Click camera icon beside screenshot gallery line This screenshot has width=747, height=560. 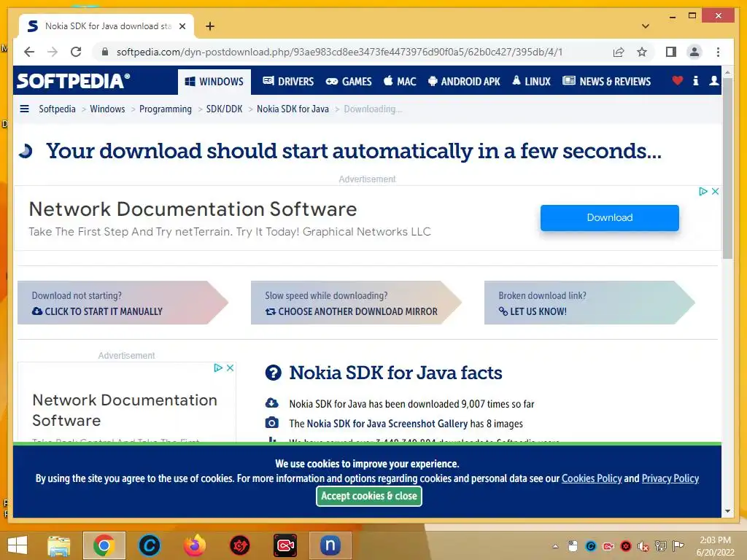click(x=271, y=422)
